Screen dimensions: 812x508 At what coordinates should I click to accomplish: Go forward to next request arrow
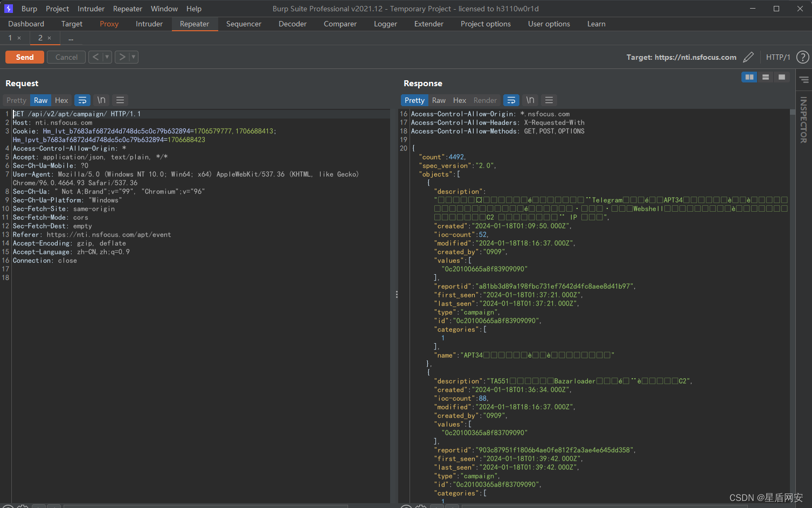122,57
